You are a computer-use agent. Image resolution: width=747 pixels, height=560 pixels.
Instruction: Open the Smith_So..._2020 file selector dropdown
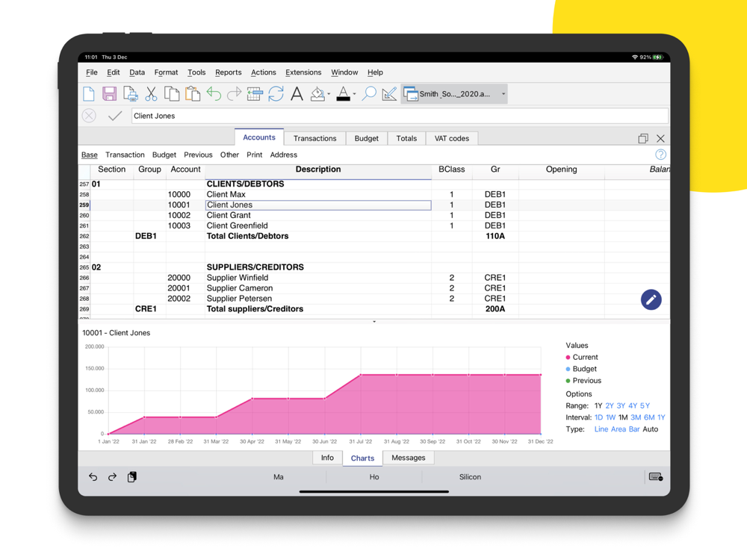(454, 94)
